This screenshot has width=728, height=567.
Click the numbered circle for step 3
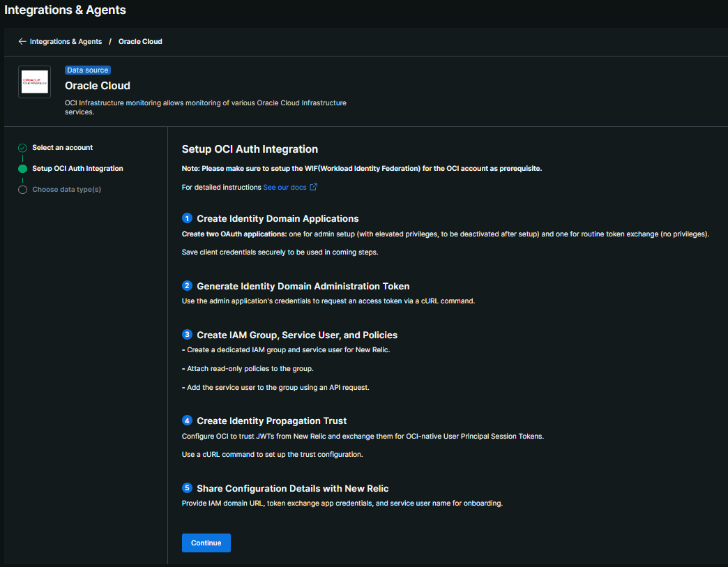(187, 335)
